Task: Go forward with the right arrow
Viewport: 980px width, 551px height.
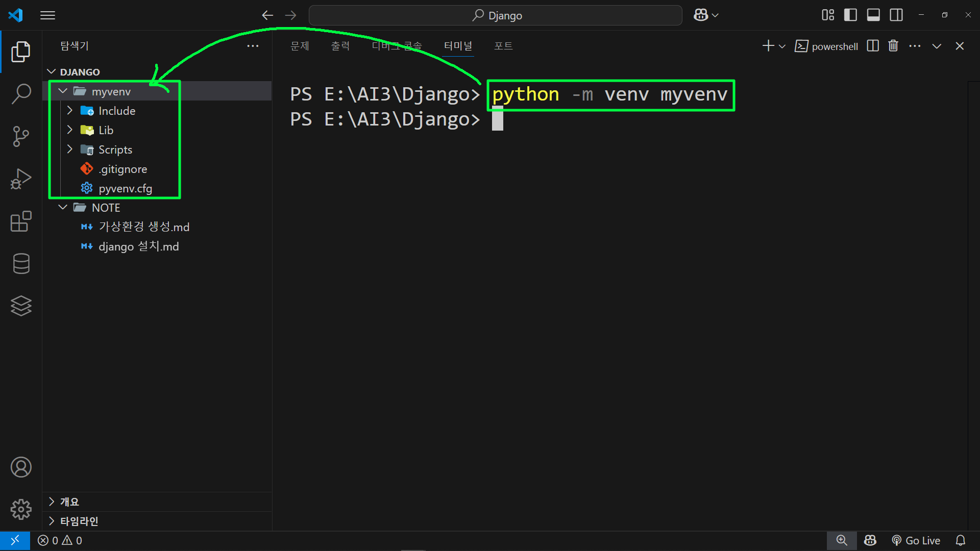Action: point(290,15)
